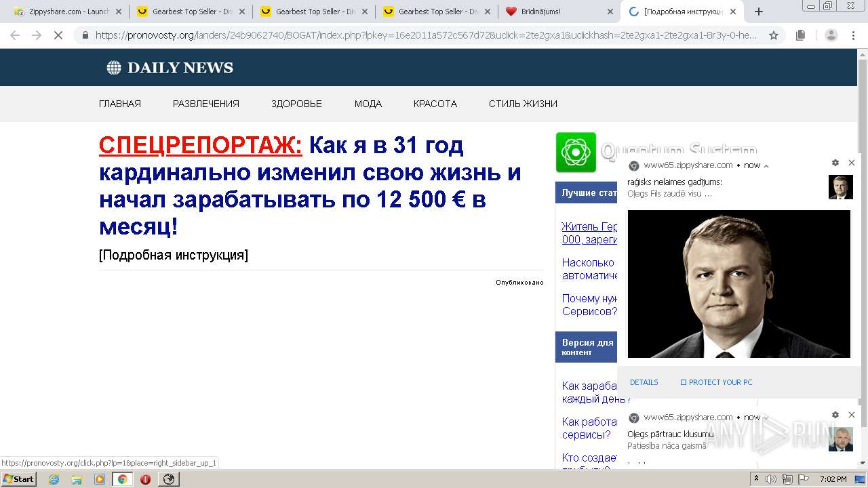Click the address bar URL
This screenshot has width=868, height=488.
coord(426,35)
